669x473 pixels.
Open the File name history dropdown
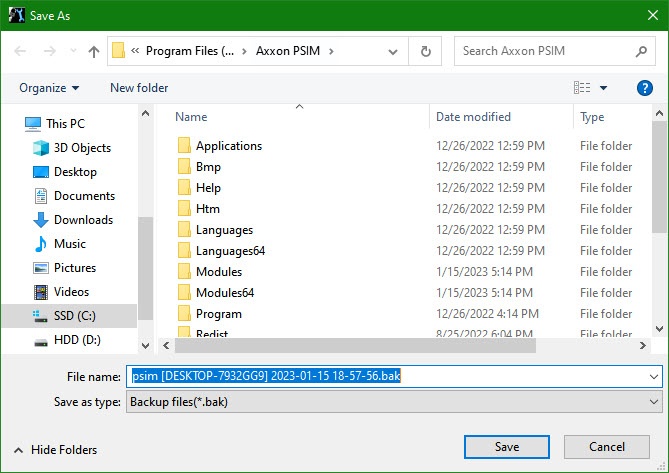click(653, 377)
